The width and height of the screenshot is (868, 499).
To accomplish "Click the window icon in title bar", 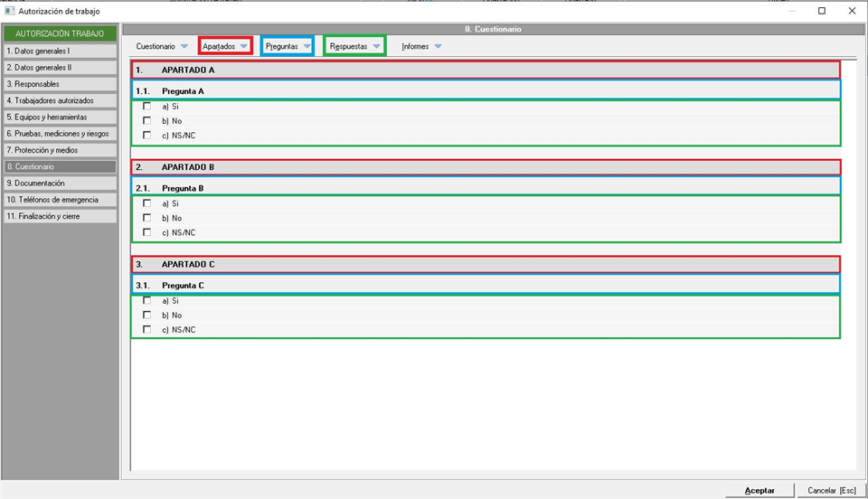I will click(x=10, y=11).
